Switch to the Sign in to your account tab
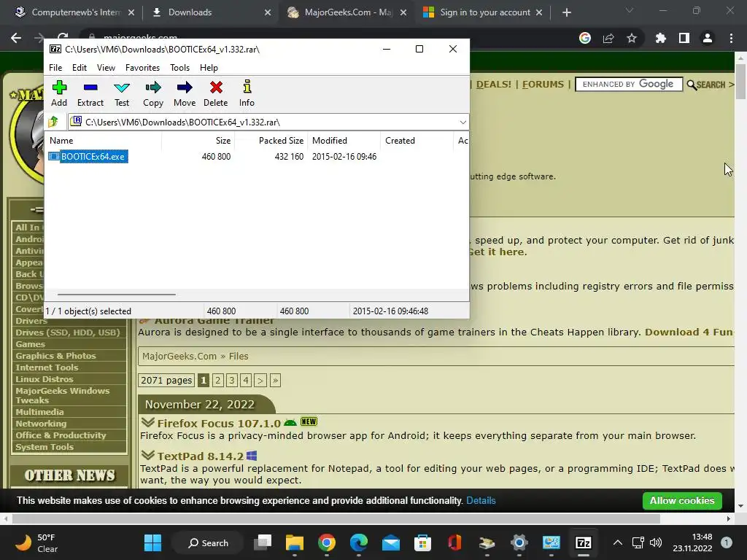This screenshot has width=747, height=560. tap(484, 12)
